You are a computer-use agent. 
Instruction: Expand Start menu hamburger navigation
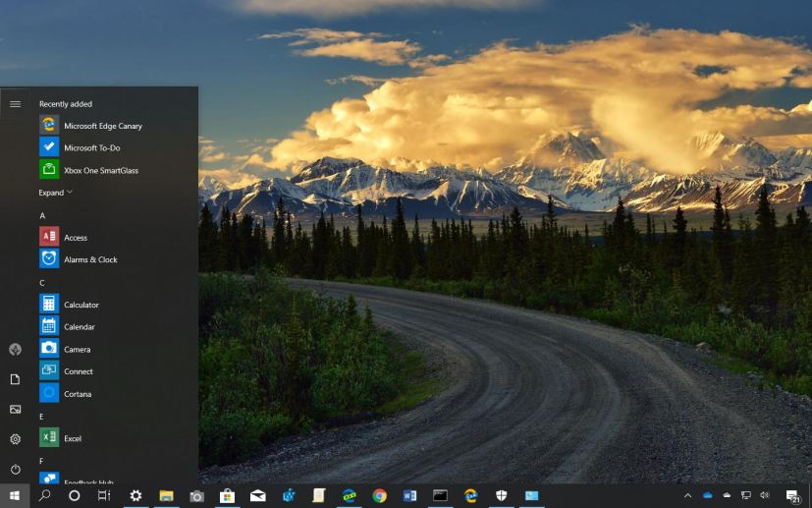[x=15, y=104]
